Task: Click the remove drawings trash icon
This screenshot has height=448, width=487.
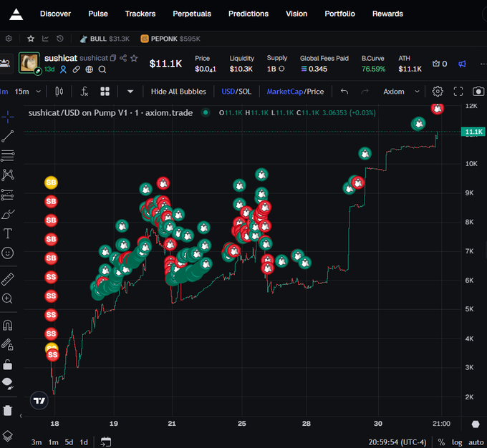Action: tap(7, 410)
